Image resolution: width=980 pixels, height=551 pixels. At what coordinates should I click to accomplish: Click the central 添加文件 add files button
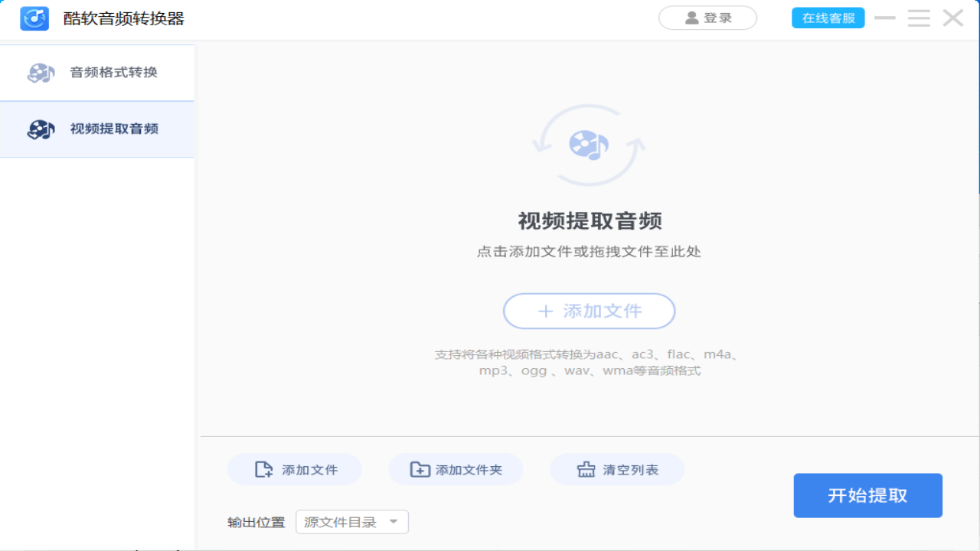point(589,311)
